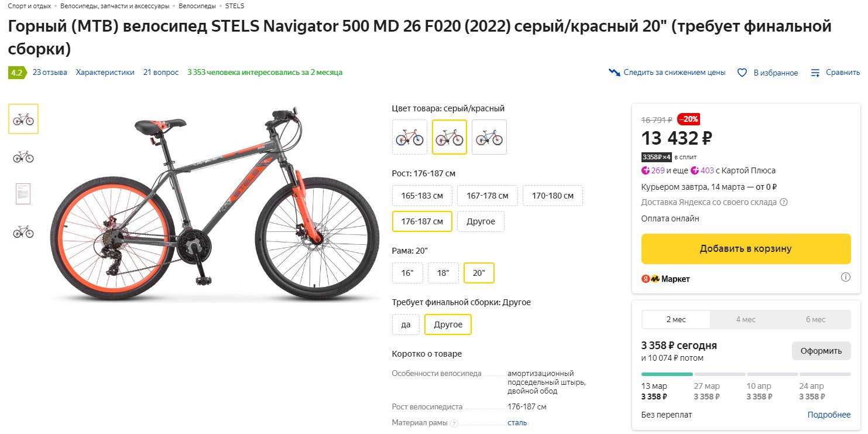Click the info icon beside Яндекс Маркет
The height and width of the screenshot is (434, 868).
846,277
